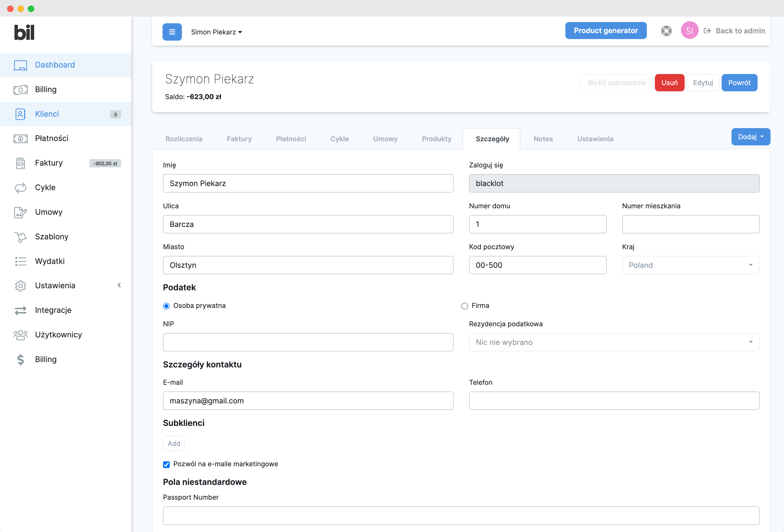
Task: Go to Szablony in the sidebar
Action: 51,237
